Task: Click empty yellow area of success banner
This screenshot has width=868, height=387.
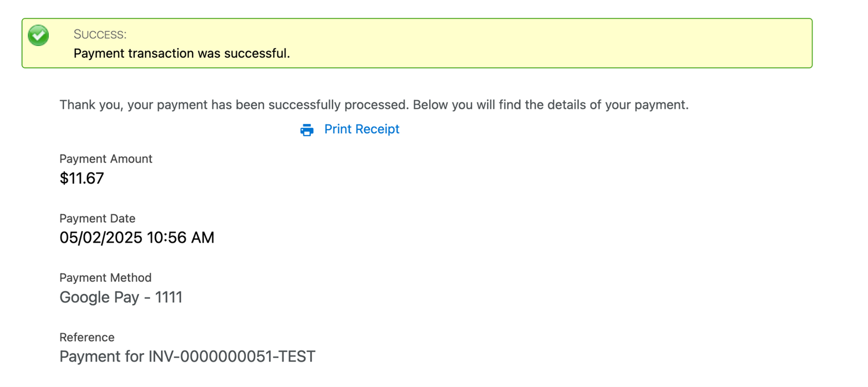Action: (551, 43)
